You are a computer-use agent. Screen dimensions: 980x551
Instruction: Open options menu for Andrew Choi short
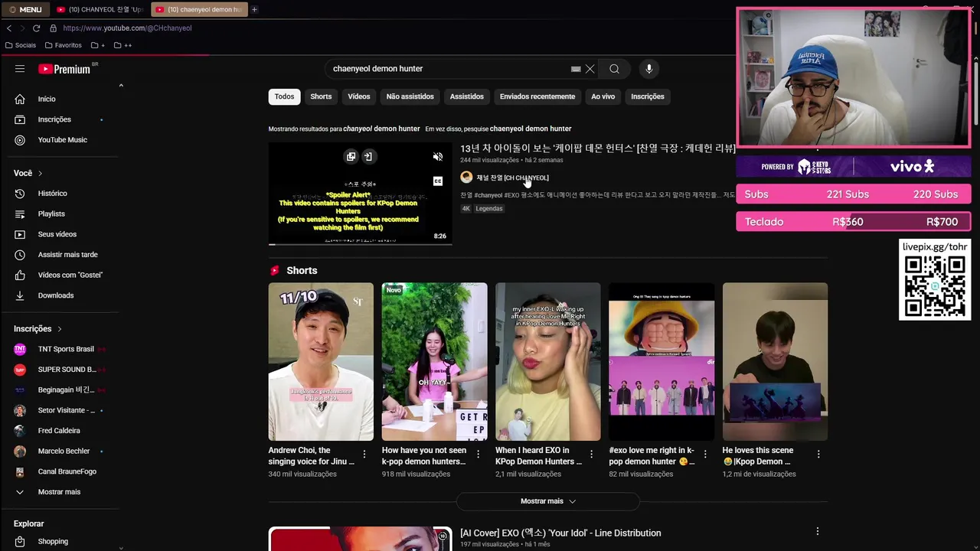tap(364, 455)
